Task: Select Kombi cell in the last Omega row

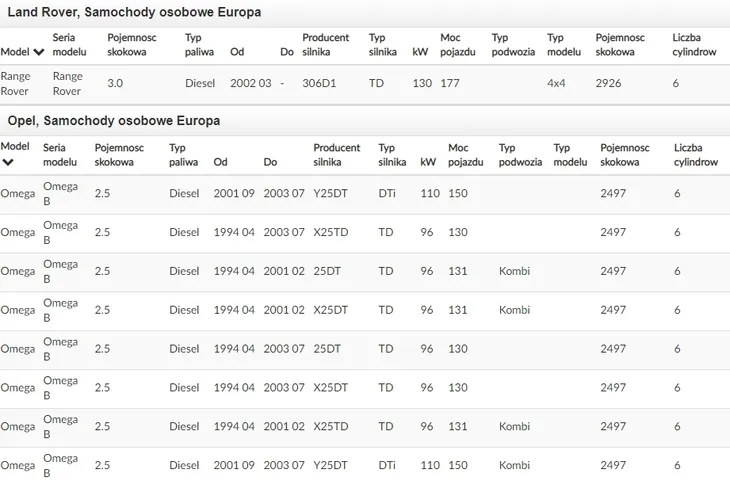Action: tap(514, 466)
